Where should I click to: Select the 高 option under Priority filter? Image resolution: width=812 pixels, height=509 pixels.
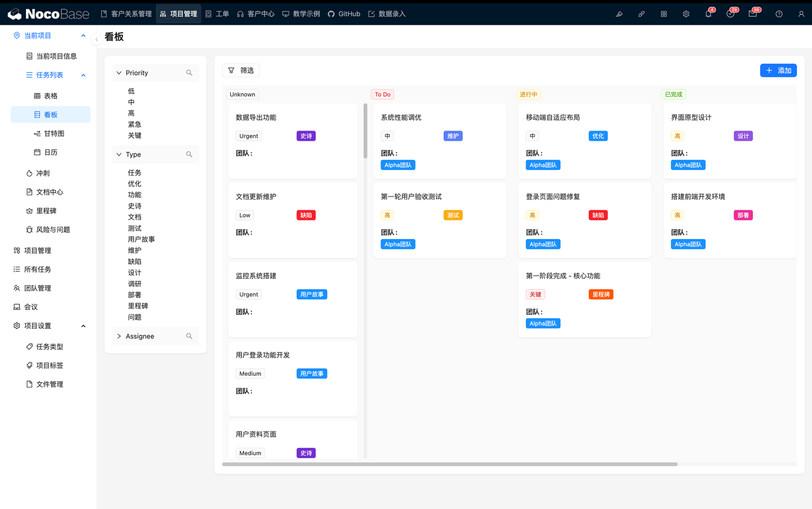[131, 113]
